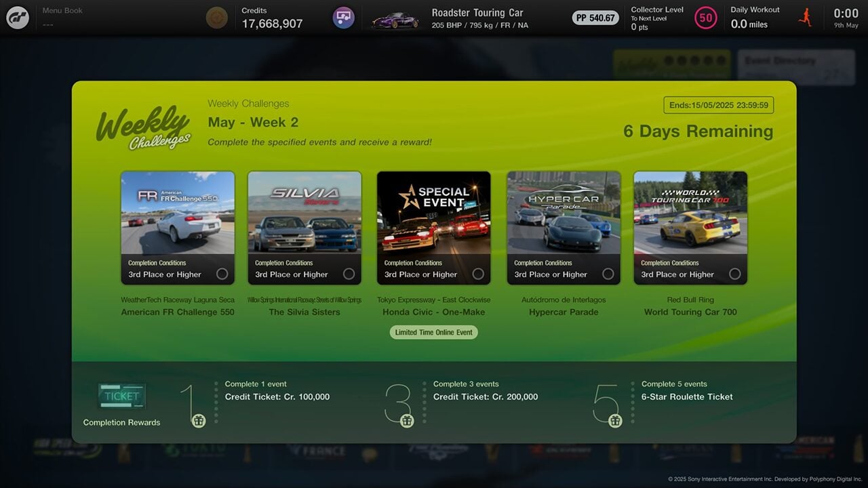This screenshot has width=868, height=488.
Task: Click the Sony Interactive Entertainment copyright notice
Action: [765, 479]
